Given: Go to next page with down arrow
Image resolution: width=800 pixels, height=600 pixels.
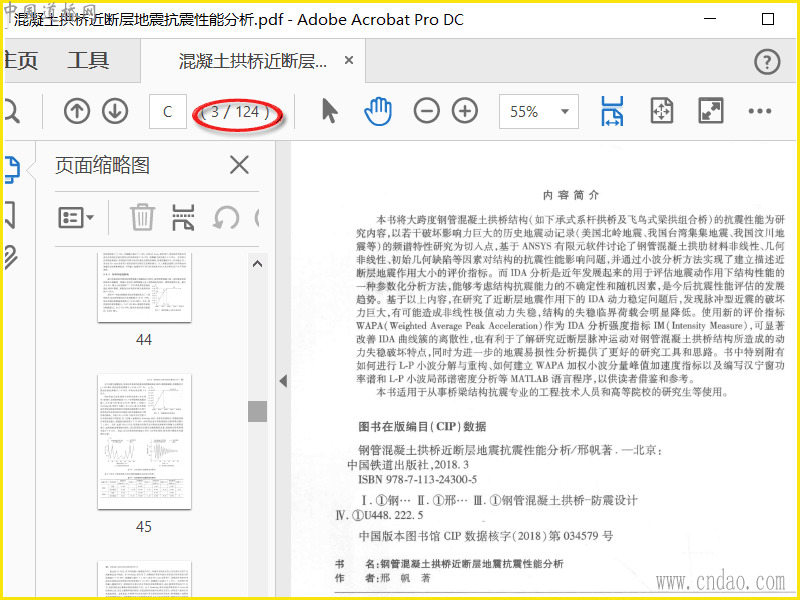Looking at the screenshot, I should (x=115, y=111).
